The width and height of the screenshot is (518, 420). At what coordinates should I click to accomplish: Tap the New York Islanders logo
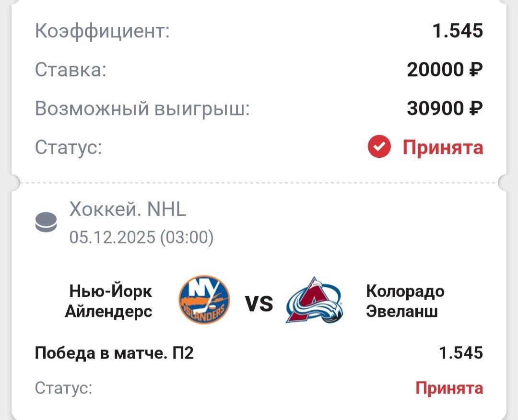coord(204,300)
